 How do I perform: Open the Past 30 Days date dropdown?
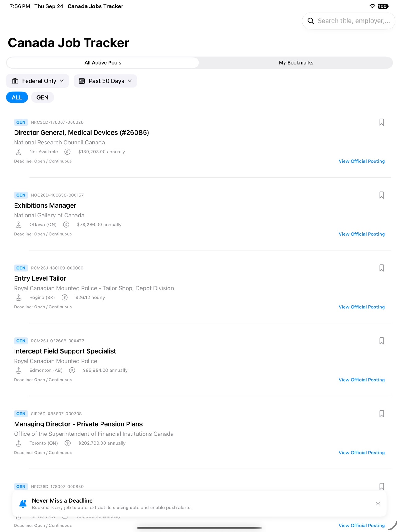(105, 81)
